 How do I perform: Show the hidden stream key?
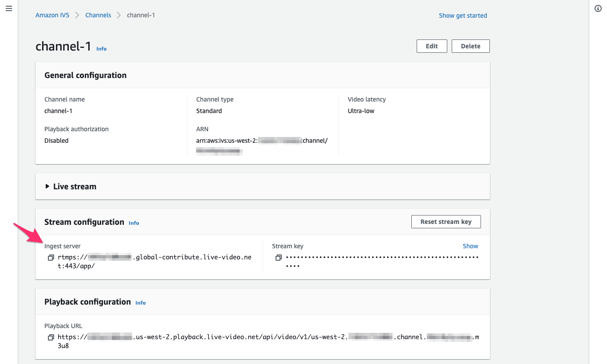coord(470,246)
